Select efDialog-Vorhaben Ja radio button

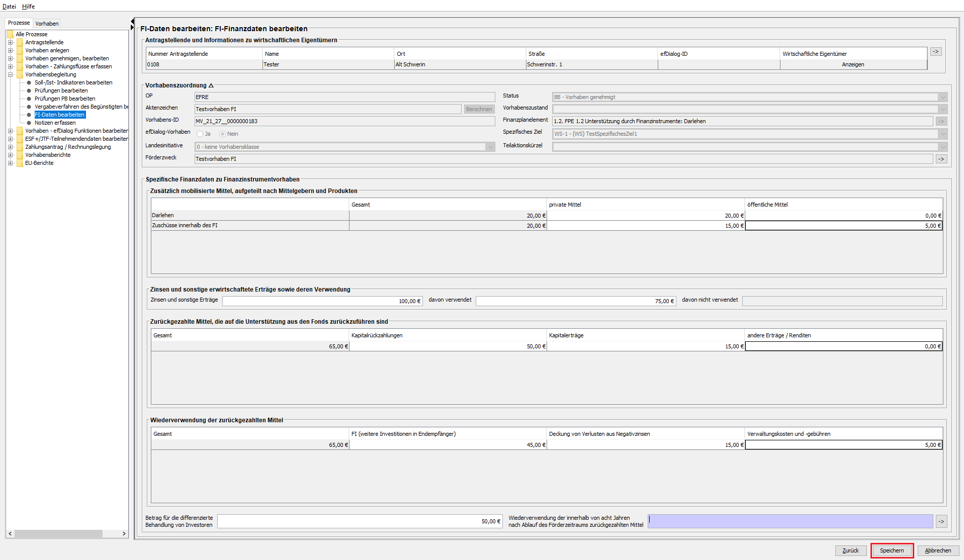click(x=200, y=134)
